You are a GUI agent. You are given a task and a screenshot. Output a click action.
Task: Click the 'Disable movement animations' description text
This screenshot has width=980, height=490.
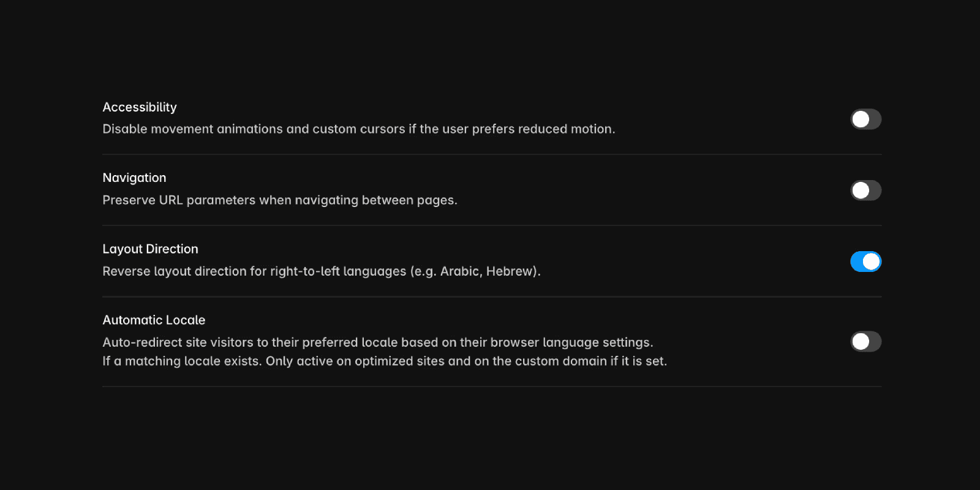(359, 129)
